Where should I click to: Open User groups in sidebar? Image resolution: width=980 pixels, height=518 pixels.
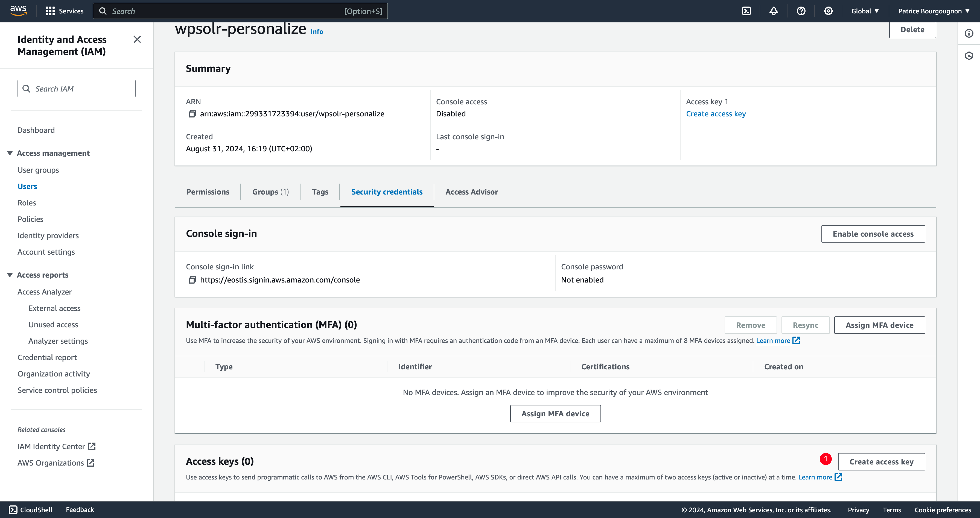[38, 170]
